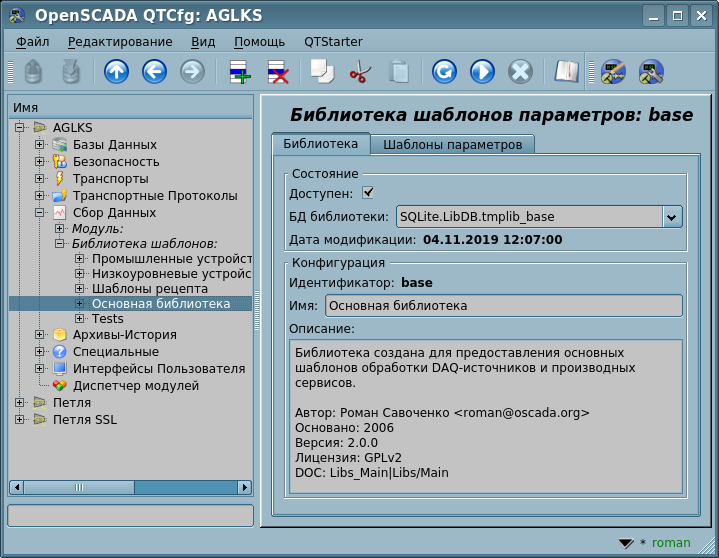
Task: Collapse the Сбор Данных tree node
Action: tap(39, 212)
